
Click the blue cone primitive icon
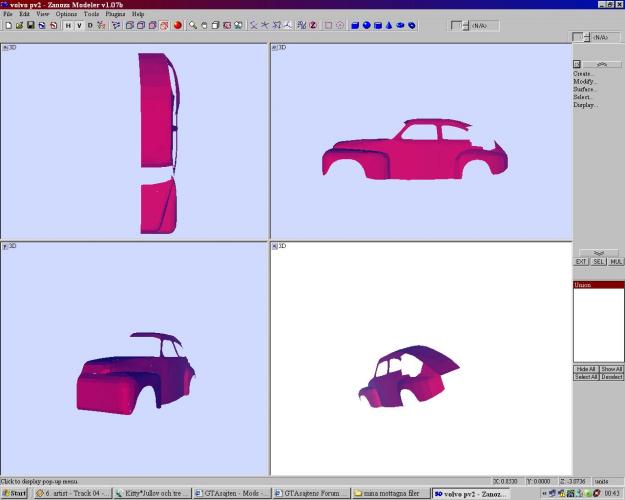click(x=389, y=25)
